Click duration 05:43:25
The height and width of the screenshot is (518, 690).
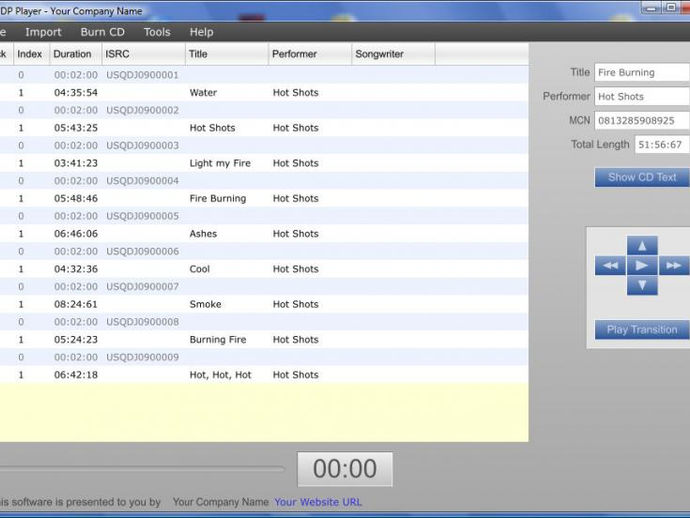(x=76, y=128)
